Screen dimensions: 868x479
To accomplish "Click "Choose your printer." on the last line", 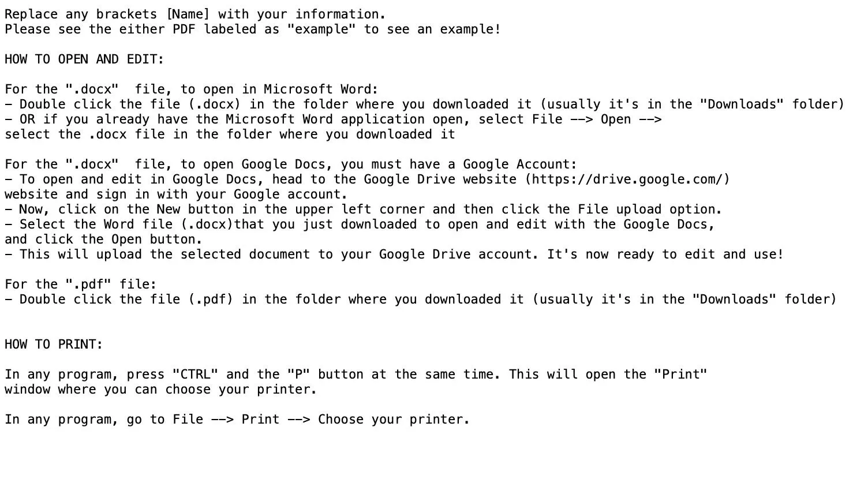I will [x=394, y=419].
